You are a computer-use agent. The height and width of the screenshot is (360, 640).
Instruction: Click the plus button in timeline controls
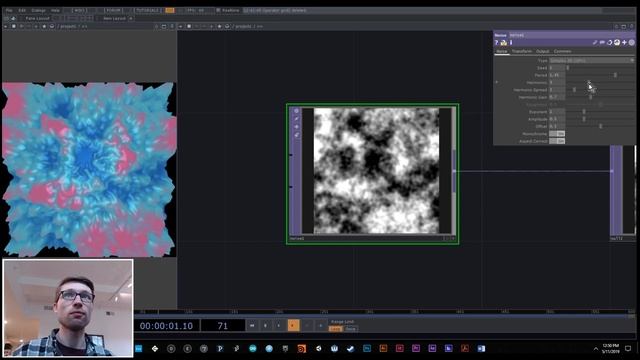click(x=321, y=325)
